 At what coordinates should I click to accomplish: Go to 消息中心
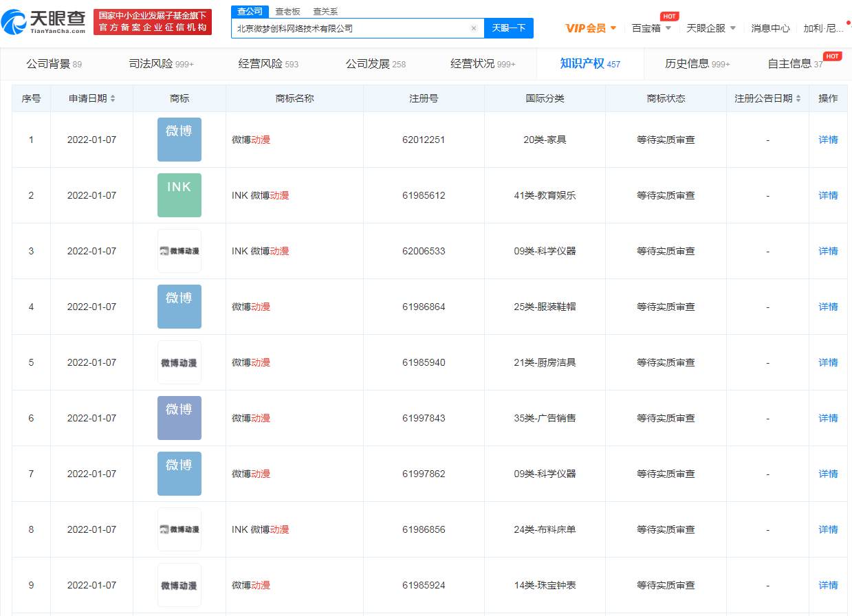(x=770, y=28)
